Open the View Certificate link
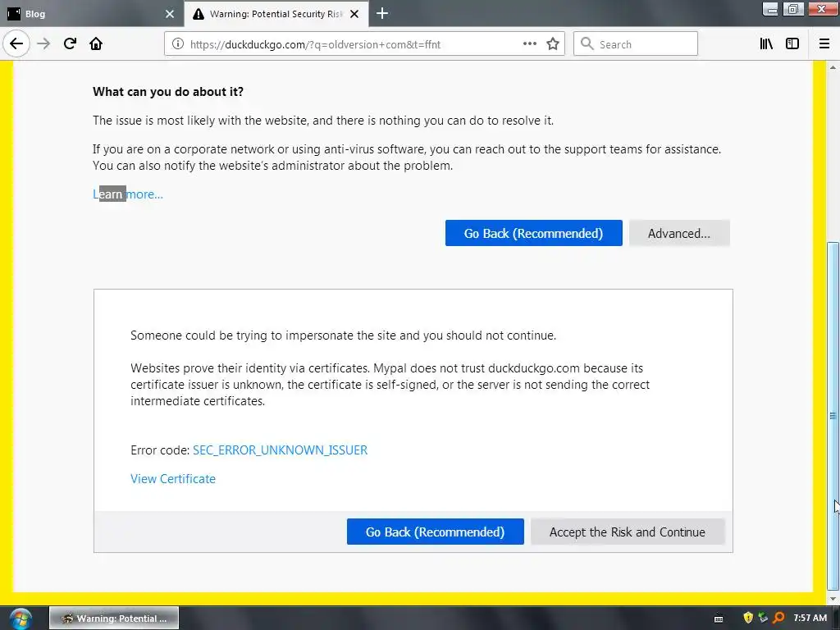This screenshot has height=630, width=840. coord(173,479)
